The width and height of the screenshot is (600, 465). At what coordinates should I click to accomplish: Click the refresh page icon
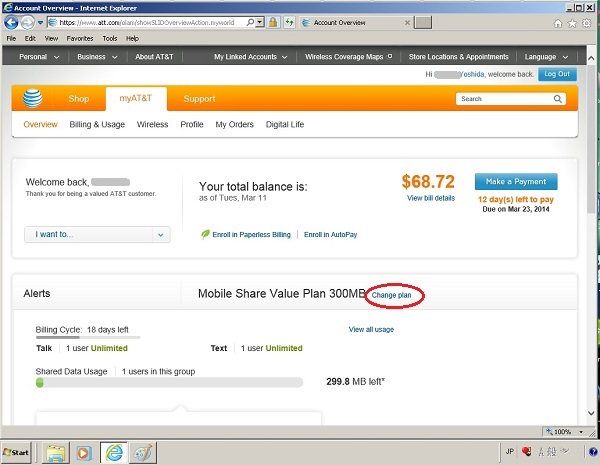[x=290, y=23]
